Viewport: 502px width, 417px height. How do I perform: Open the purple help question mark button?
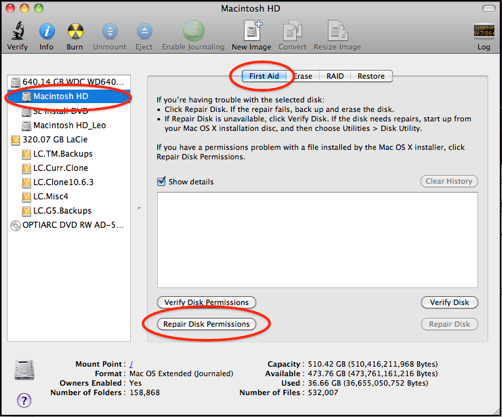point(24,400)
